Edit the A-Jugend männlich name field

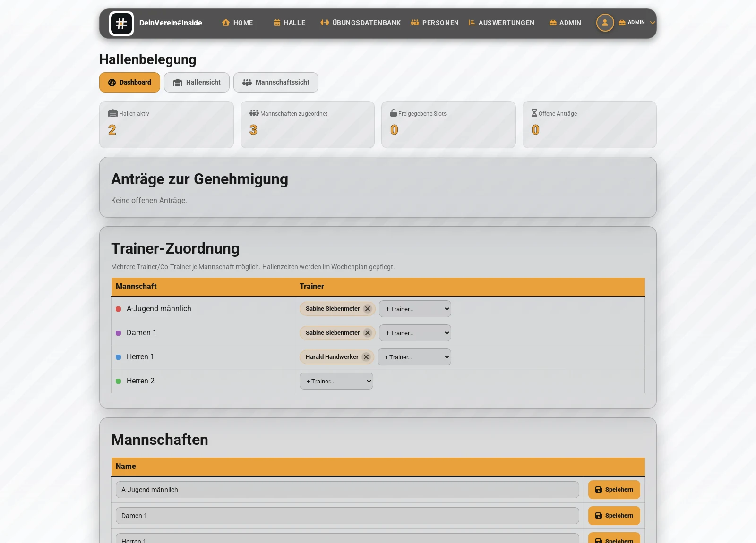click(347, 490)
